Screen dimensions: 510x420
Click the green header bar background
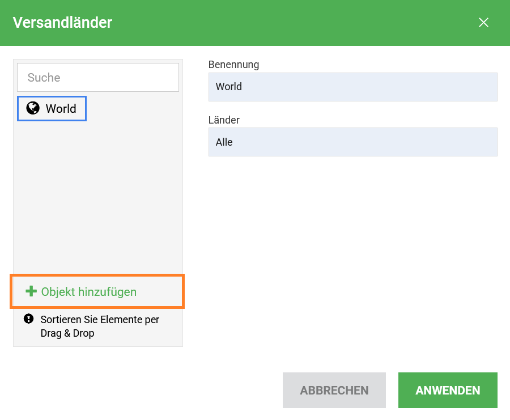pos(283,23)
